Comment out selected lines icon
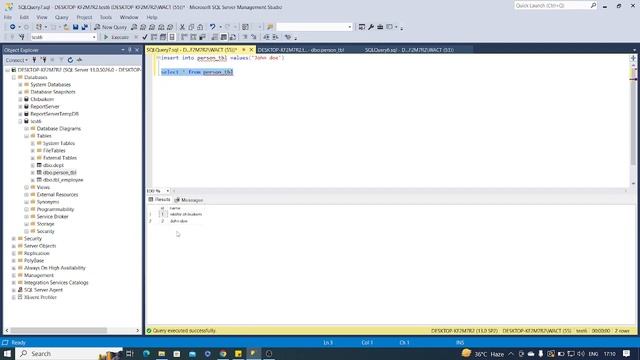Image resolution: width=640 pixels, height=360 pixels. [x=245, y=37]
